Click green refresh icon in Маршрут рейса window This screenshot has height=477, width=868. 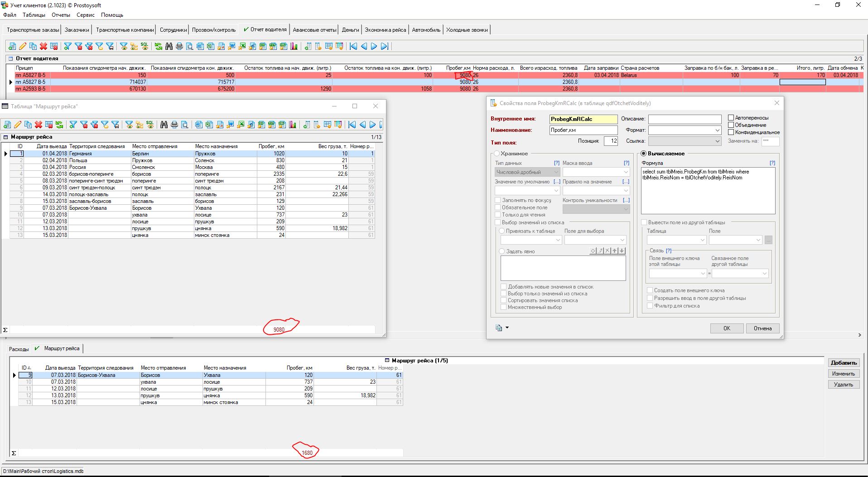tap(59, 125)
